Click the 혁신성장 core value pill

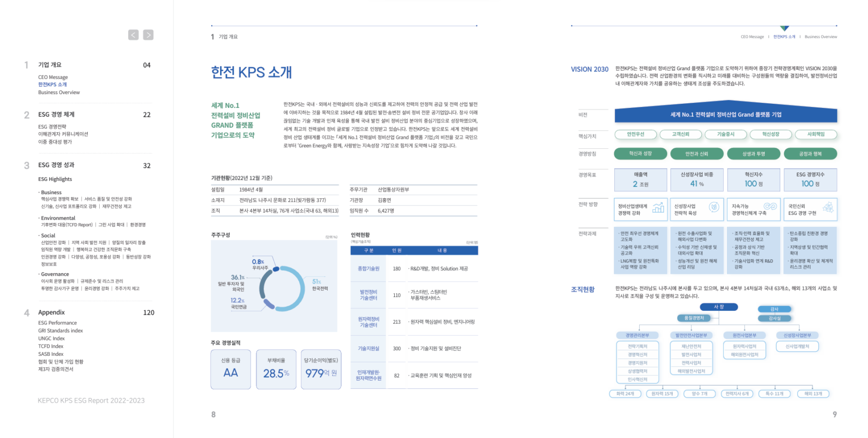click(x=771, y=134)
